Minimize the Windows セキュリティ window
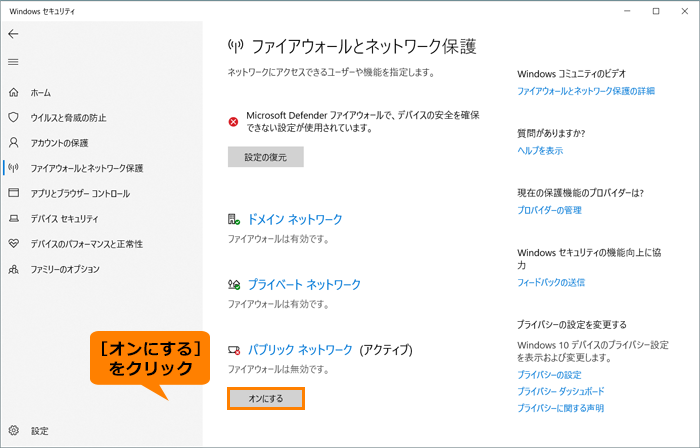 pos(627,11)
